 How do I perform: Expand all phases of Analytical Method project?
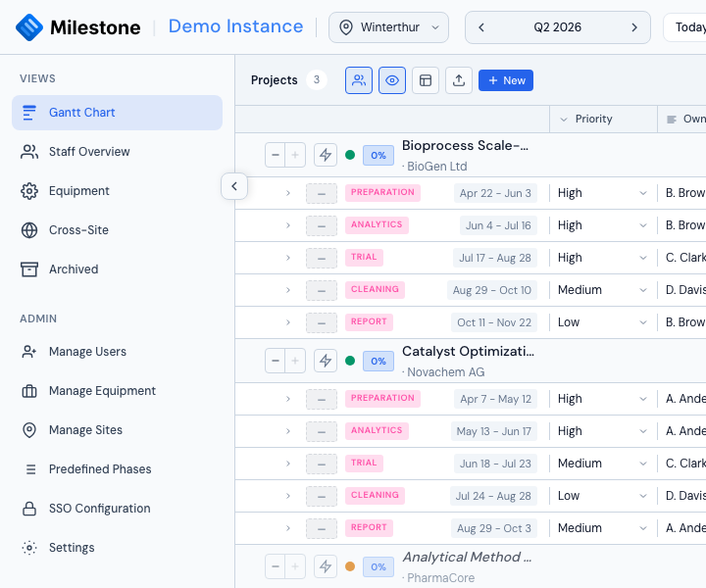click(x=295, y=566)
